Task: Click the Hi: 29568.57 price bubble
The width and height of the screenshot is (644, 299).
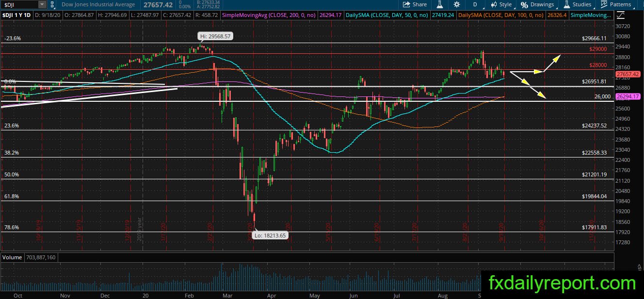Action: click(214, 36)
